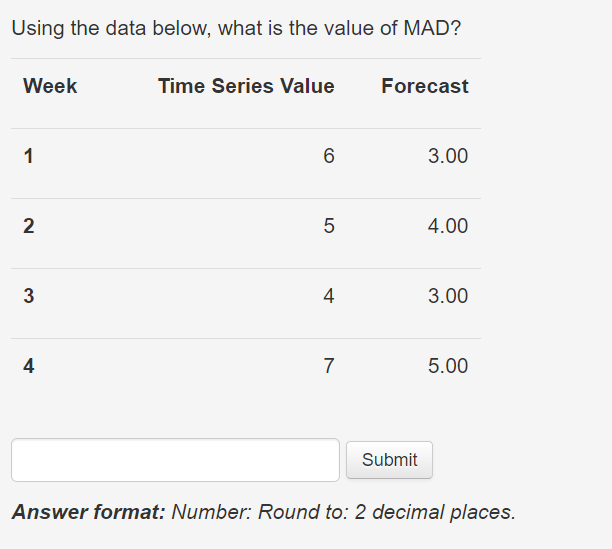Click the Submit button

tap(389, 460)
